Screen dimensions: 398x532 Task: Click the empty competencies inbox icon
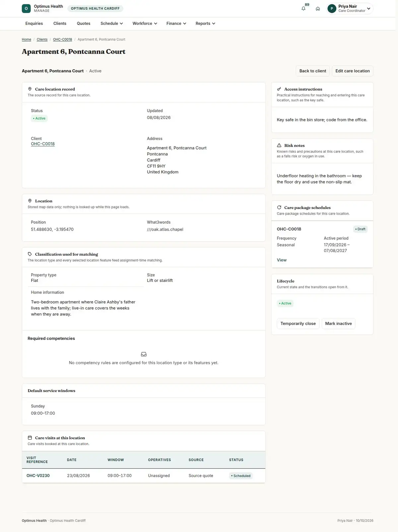coord(144,354)
